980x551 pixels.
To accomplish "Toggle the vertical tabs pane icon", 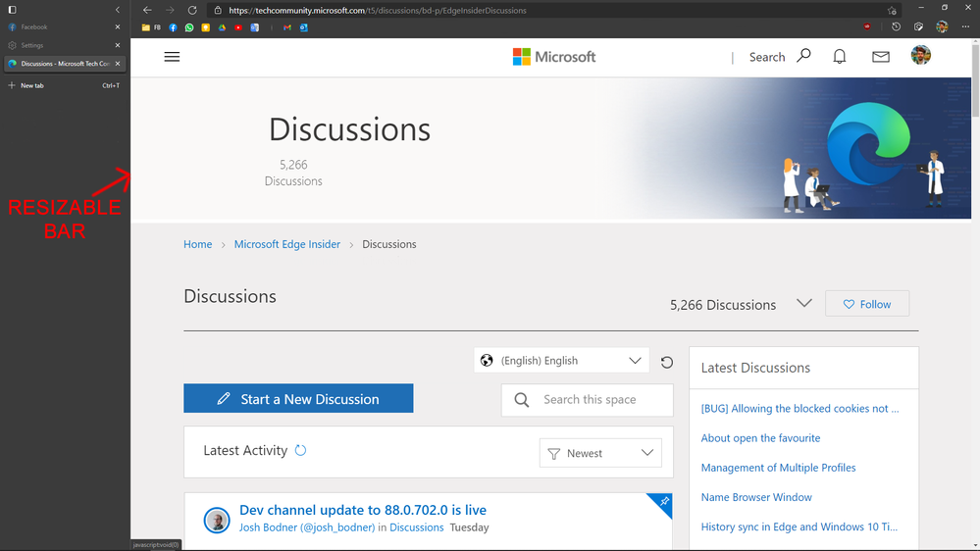I will point(12,10).
